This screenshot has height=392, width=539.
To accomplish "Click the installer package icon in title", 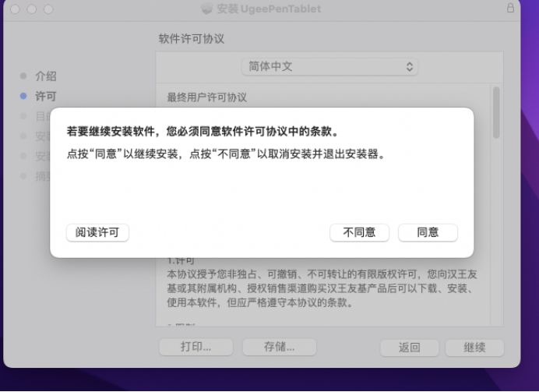I will [x=206, y=9].
